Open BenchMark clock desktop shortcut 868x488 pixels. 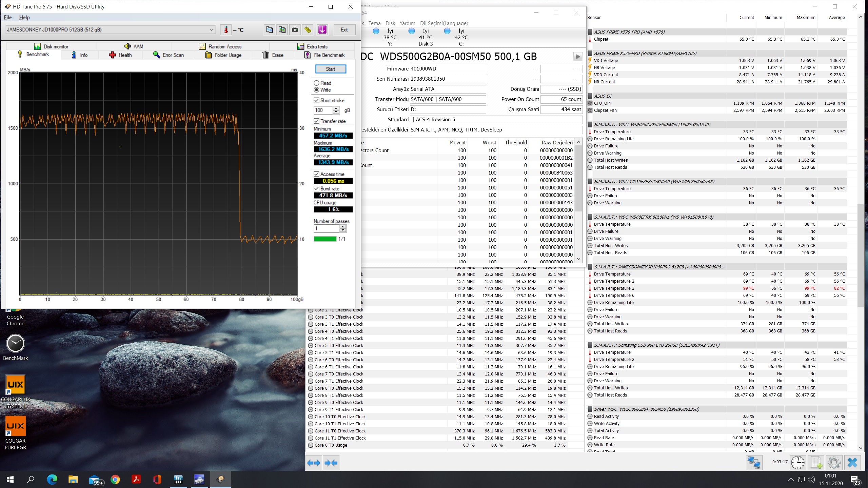point(16,347)
